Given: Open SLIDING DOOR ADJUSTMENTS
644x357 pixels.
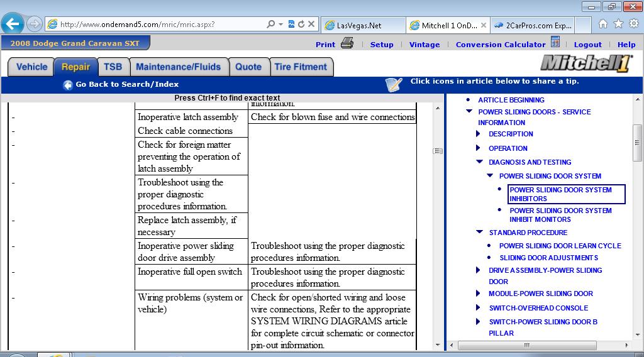Looking at the screenshot, I should click(x=548, y=258).
